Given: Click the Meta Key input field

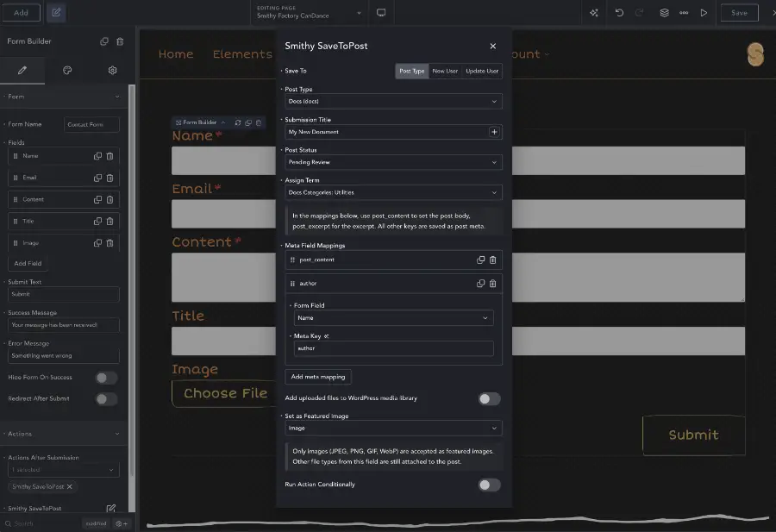Looking at the screenshot, I should (x=393, y=348).
